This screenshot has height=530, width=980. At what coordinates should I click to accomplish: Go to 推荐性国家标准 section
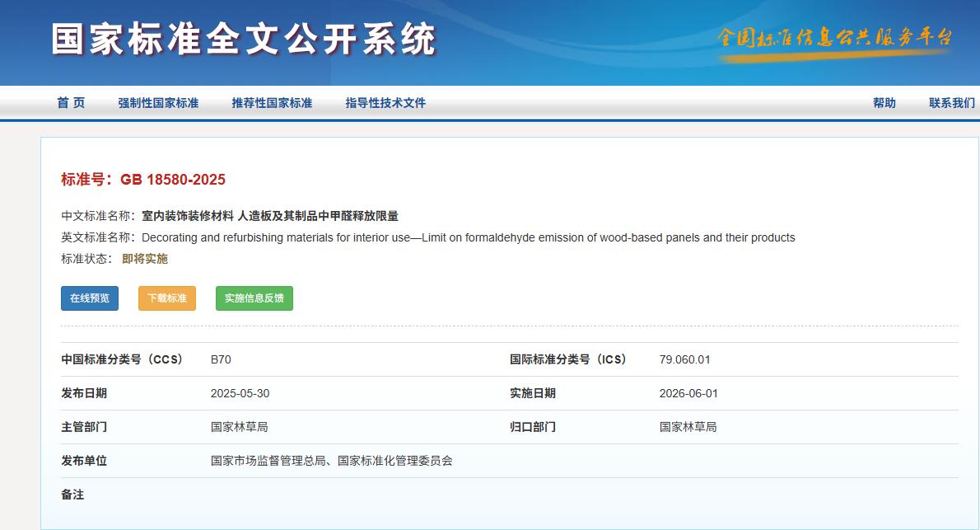[272, 103]
